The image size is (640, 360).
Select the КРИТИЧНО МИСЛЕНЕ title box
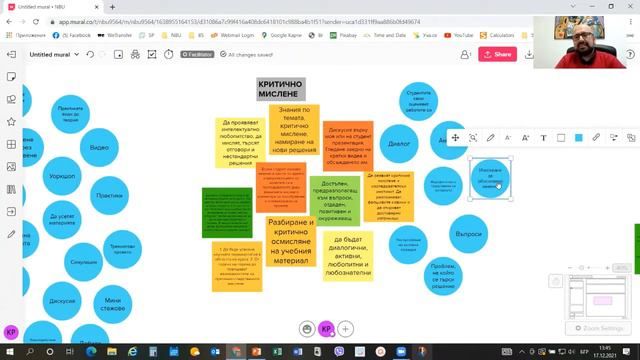coord(280,89)
